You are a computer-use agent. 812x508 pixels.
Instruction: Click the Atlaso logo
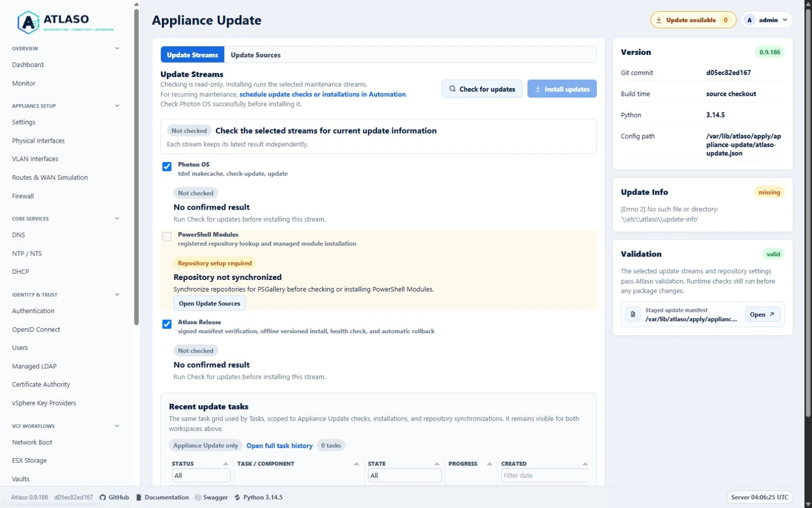pos(65,22)
